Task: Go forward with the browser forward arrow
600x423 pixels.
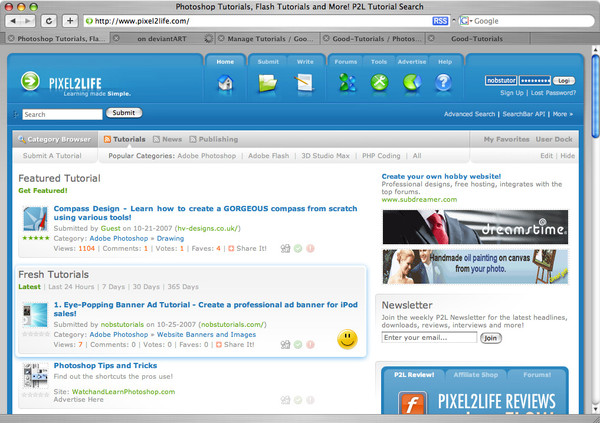Action: tap(28, 21)
